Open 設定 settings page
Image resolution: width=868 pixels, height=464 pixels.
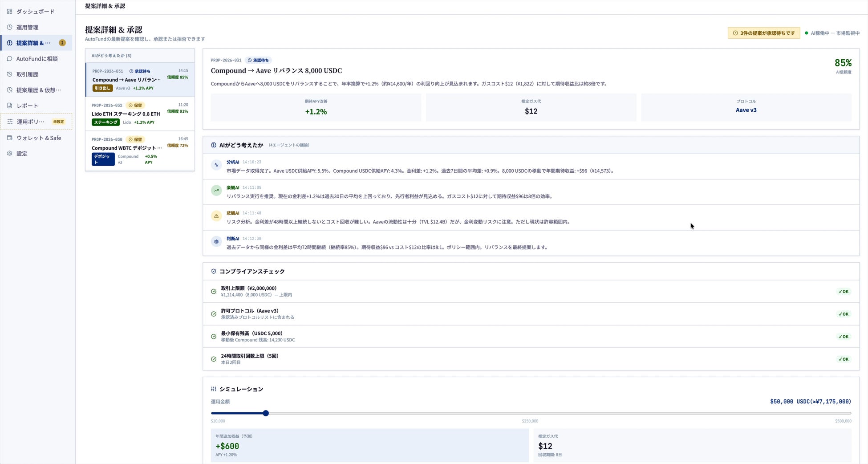click(x=36, y=154)
